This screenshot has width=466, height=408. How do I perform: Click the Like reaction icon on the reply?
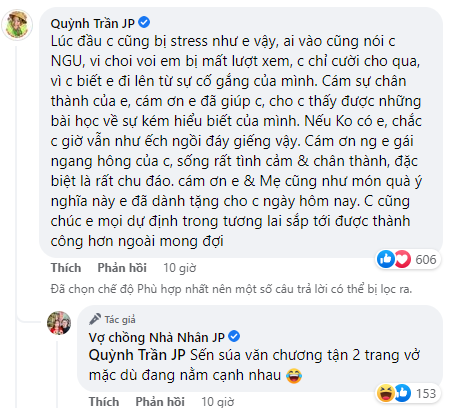point(403,393)
